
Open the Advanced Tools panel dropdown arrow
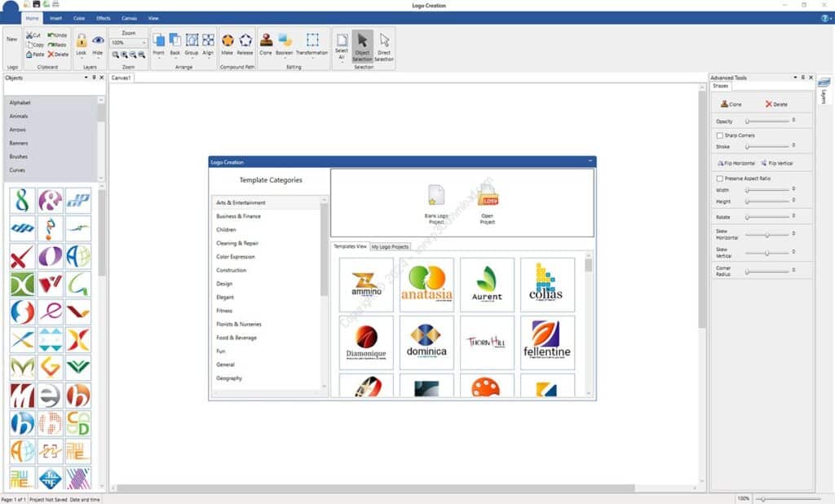click(795, 77)
